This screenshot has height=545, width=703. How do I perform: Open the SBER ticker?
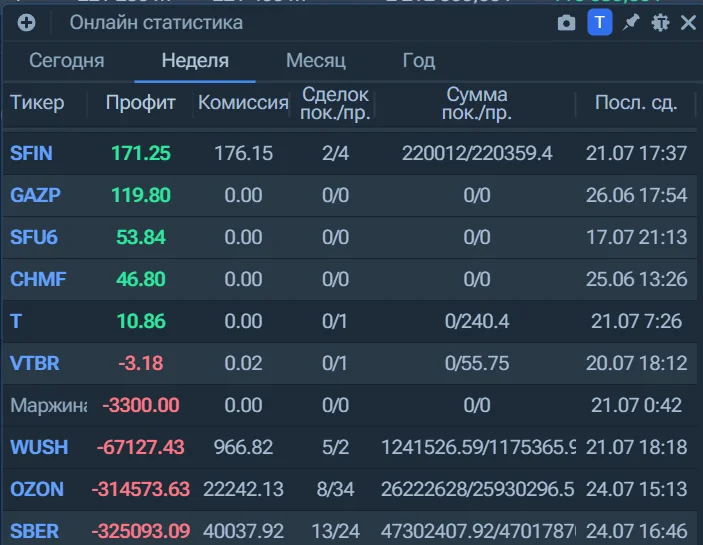(34, 531)
